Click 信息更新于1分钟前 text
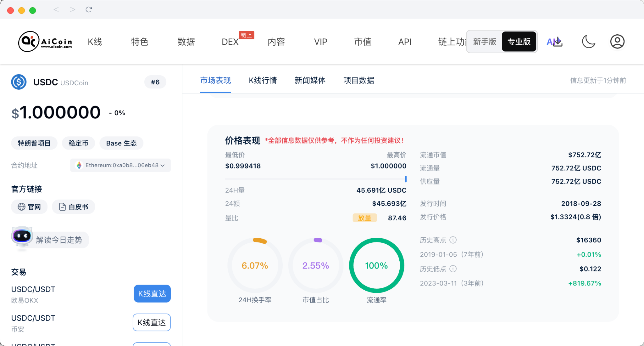The height and width of the screenshot is (346, 644). click(598, 81)
